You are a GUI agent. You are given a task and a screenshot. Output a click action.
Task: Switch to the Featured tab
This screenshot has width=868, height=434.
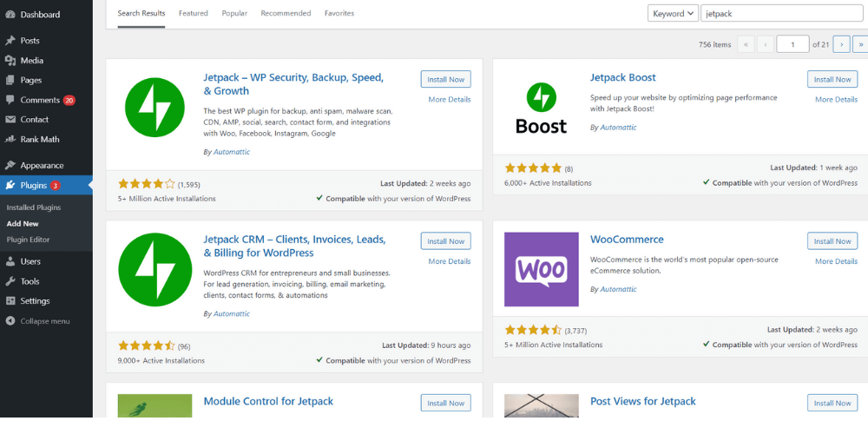pos(193,14)
